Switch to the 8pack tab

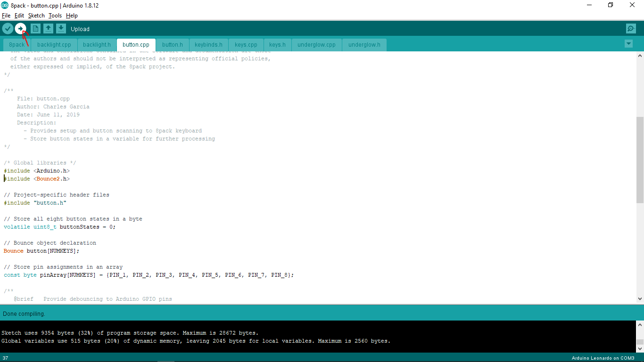[17, 45]
